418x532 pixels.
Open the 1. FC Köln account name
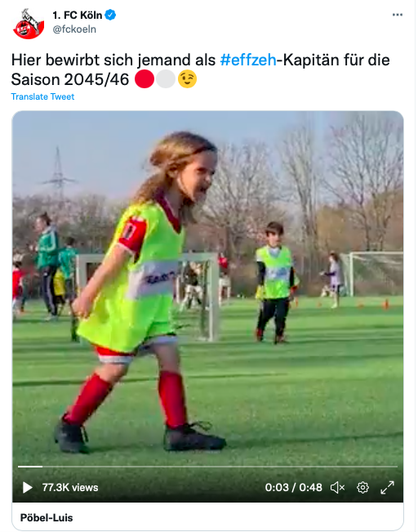78,15
